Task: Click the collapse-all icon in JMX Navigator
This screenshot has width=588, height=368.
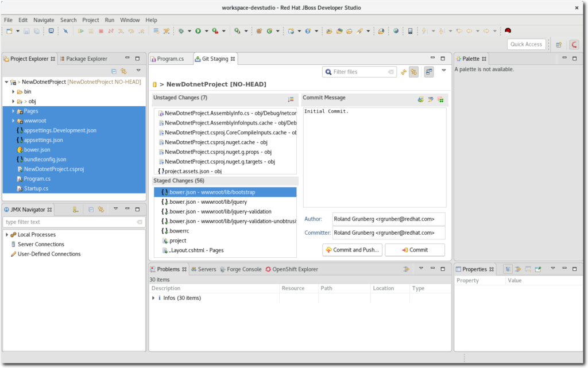Action: pos(91,210)
